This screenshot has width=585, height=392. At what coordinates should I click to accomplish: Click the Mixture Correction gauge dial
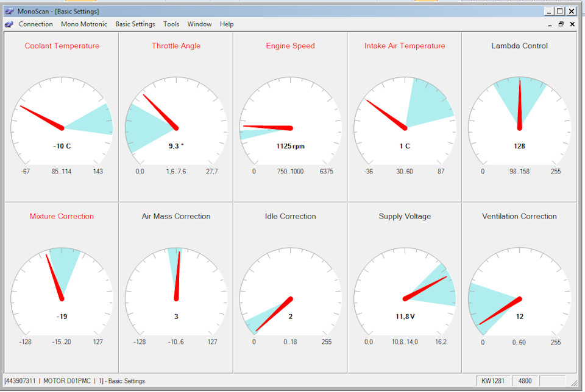pyautogui.click(x=62, y=291)
